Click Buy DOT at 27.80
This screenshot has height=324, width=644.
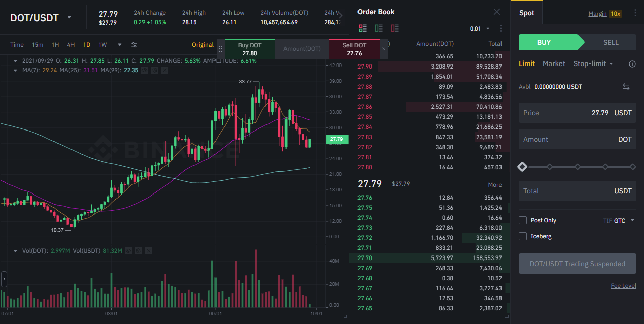point(250,49)
